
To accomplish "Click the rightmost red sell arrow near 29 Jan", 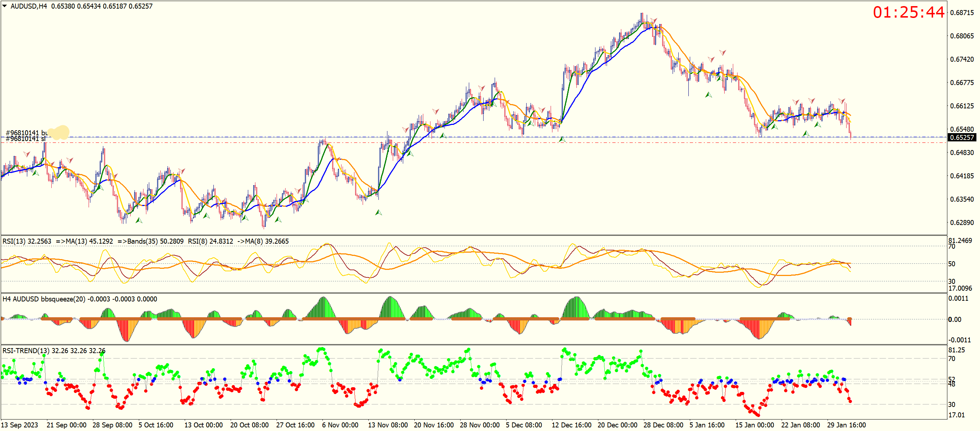I will [842, 101].
